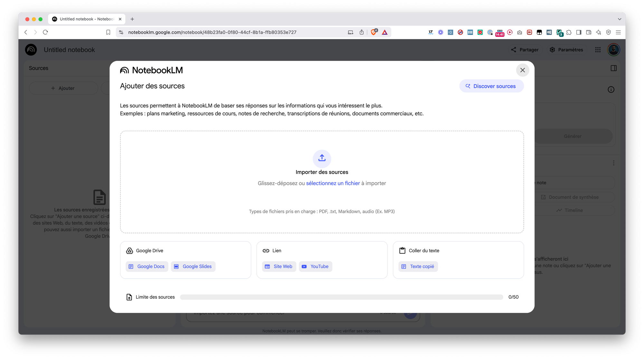
Task: Open the Leo AI sparkle icon
Action: [x=599, y=32]
